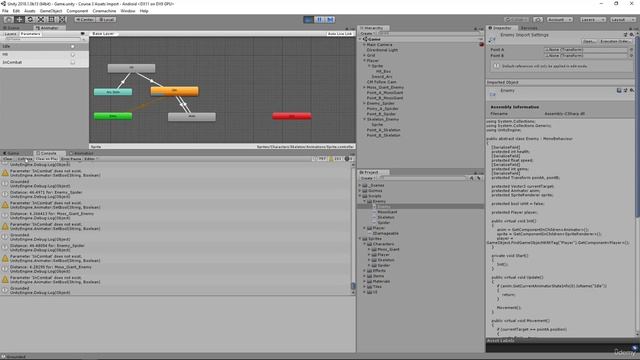Switch to the Game tab

pyautogui.click(x=13, y=153)
